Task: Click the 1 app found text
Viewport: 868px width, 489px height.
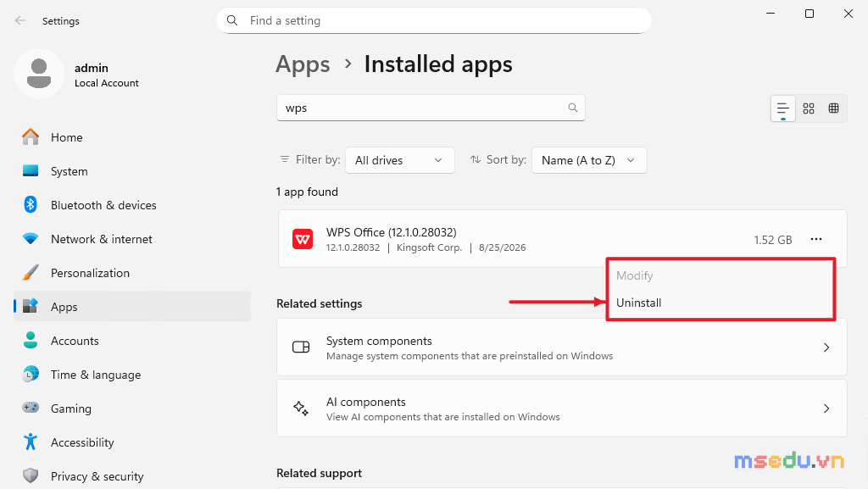Action: [307, 192]
